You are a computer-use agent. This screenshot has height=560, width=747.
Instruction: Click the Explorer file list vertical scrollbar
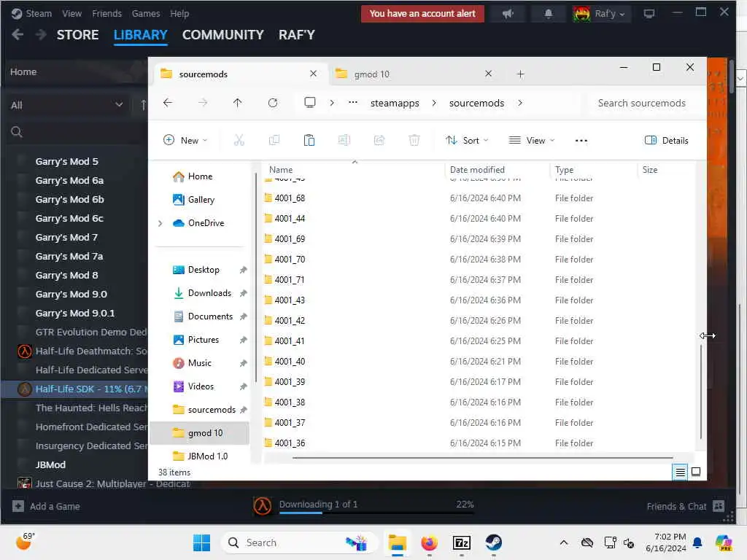tap(701, 391)
